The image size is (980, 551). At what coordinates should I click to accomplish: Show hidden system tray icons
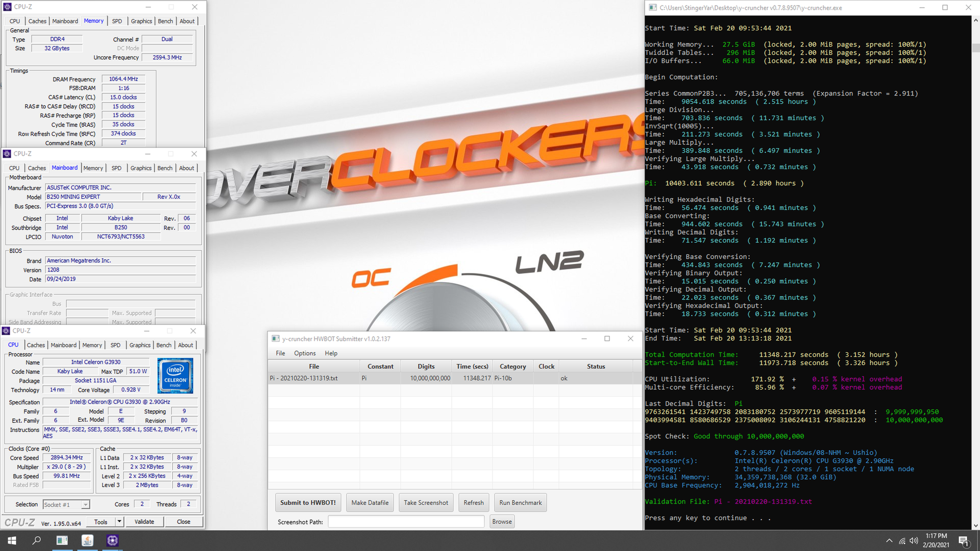pos(889,541)
